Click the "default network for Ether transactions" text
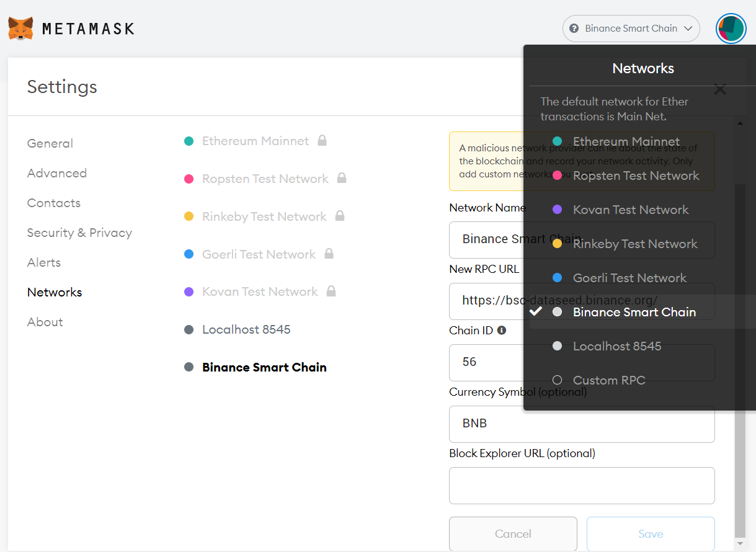 coord(615,109)
